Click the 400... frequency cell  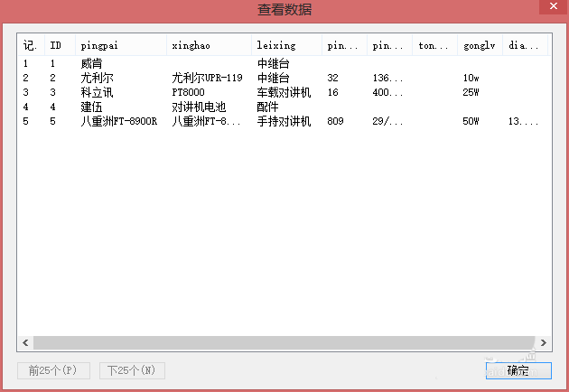coord(387,92)
